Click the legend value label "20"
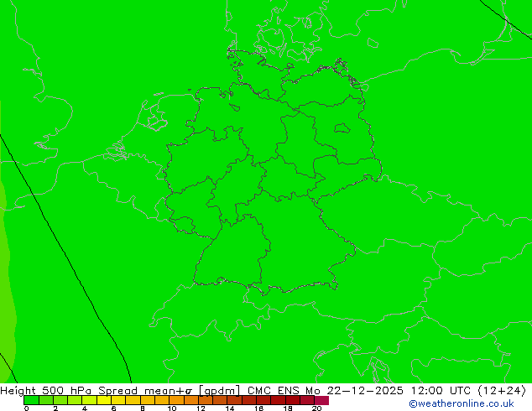Screen dimensions: 532x411 tap(316, 408)
